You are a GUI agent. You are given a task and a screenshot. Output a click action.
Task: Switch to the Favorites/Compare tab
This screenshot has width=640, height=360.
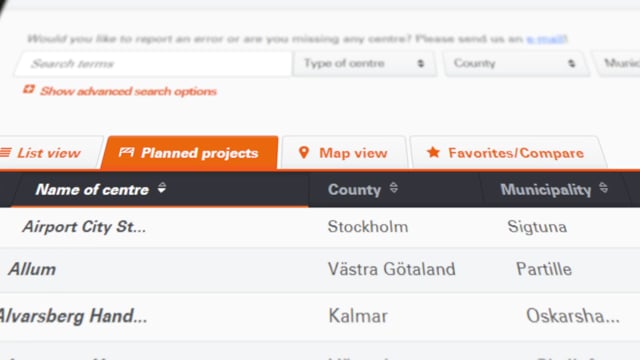pos(508,153)
